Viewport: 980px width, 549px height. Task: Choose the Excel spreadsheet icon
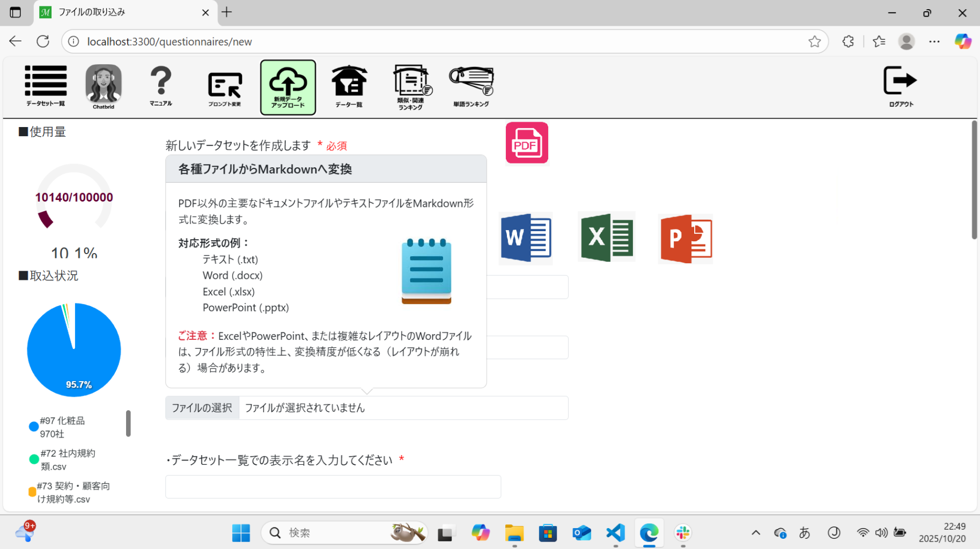[x=607, y=238]
